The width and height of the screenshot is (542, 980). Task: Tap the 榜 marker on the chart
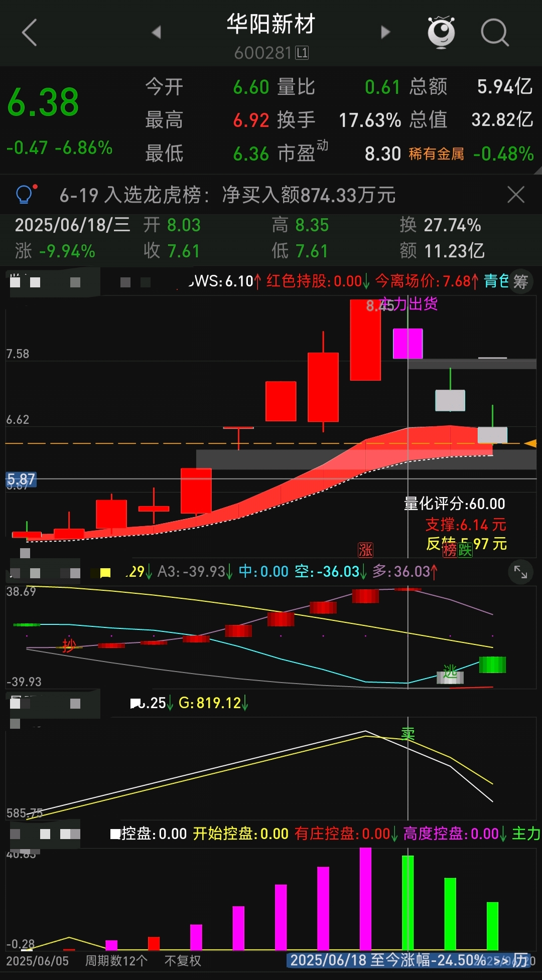(450, 550)
